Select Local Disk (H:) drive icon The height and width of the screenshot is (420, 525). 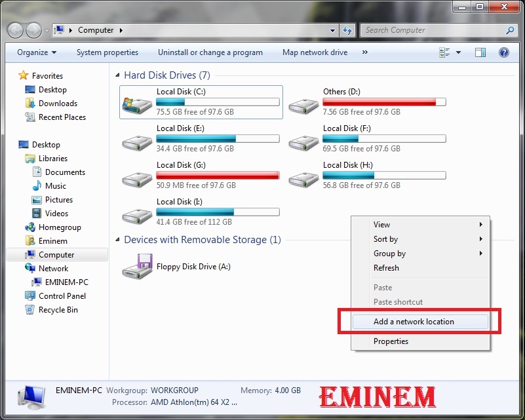[x=303, y=180]
